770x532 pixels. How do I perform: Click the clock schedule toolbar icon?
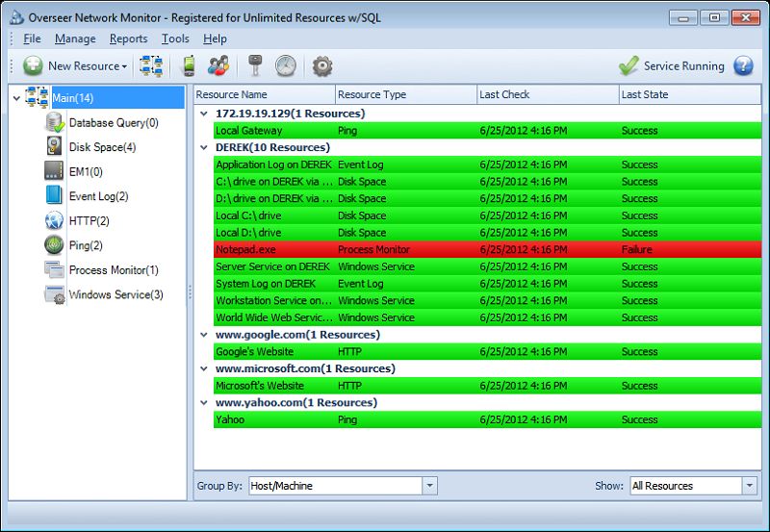click(285, 65)
